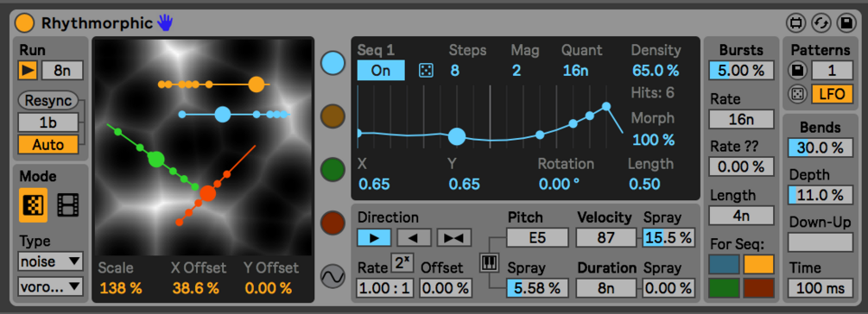The width and height of the screenshot is (868, 314).
Task: Click the dice icon next to LFO
Action: (796, 95)
